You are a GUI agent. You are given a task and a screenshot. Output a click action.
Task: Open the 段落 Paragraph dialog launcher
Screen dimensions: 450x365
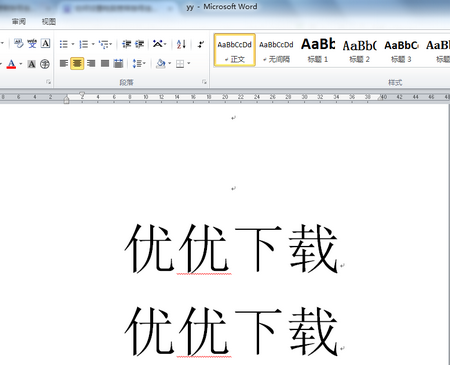(204, 82)
